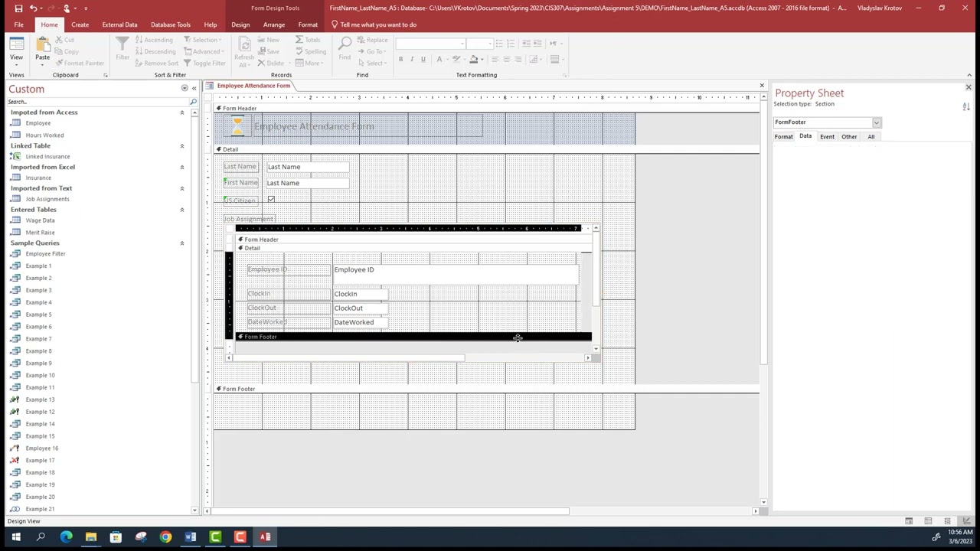
Task: Open the All tab in Property Sheet
Action: 871,137
